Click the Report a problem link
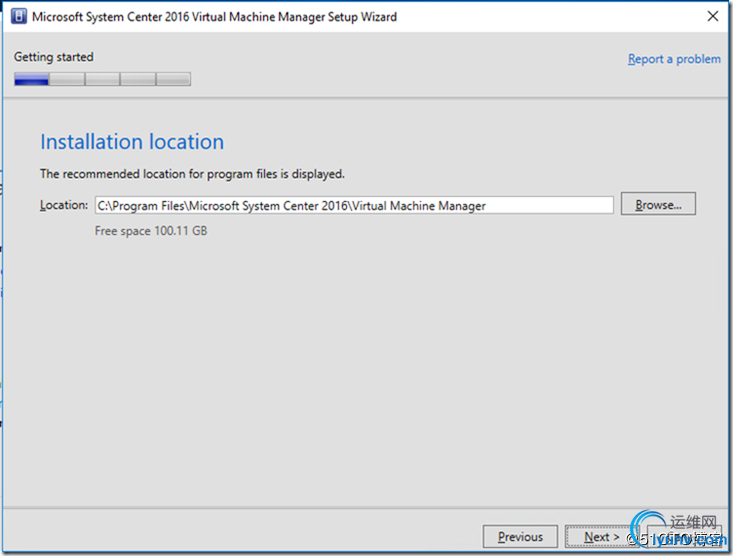 point(674,59)
